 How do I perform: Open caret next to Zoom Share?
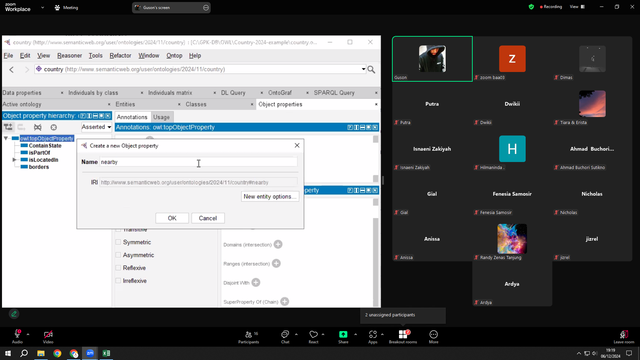[355, 334]
